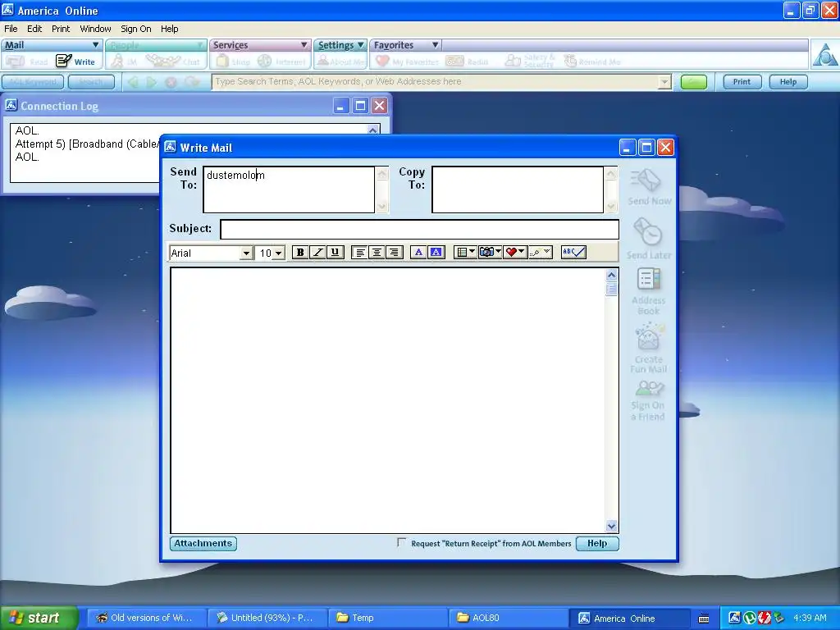The height and width of the screenshot is (630, 840).
Task: Apply bold formatting with B icon
Action: pyautogui.click(x=300, y=253)
